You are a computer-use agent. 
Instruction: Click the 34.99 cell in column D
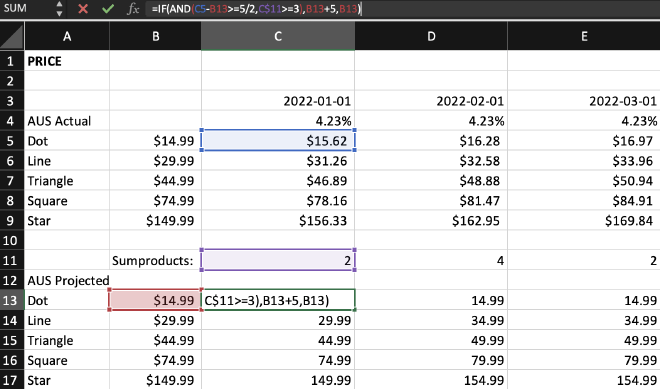pos(431,320)
